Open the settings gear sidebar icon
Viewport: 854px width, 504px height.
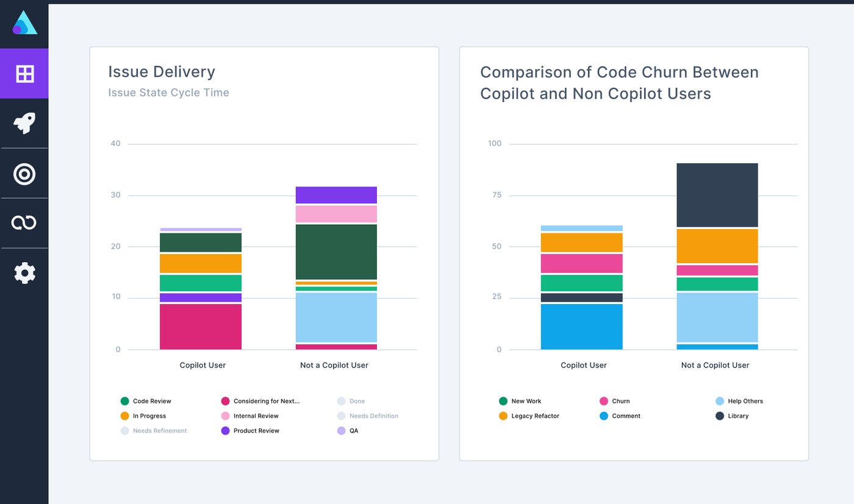click(24, 273)
